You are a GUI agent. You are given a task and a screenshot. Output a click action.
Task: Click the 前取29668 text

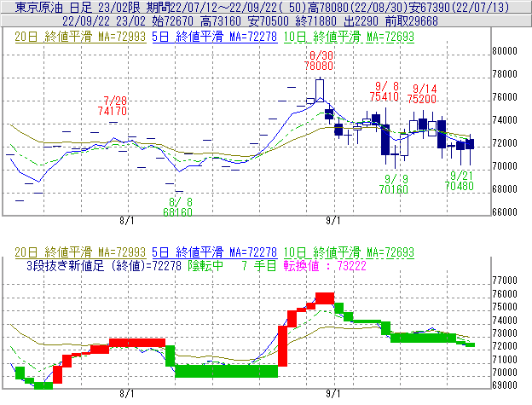point(411,21)
